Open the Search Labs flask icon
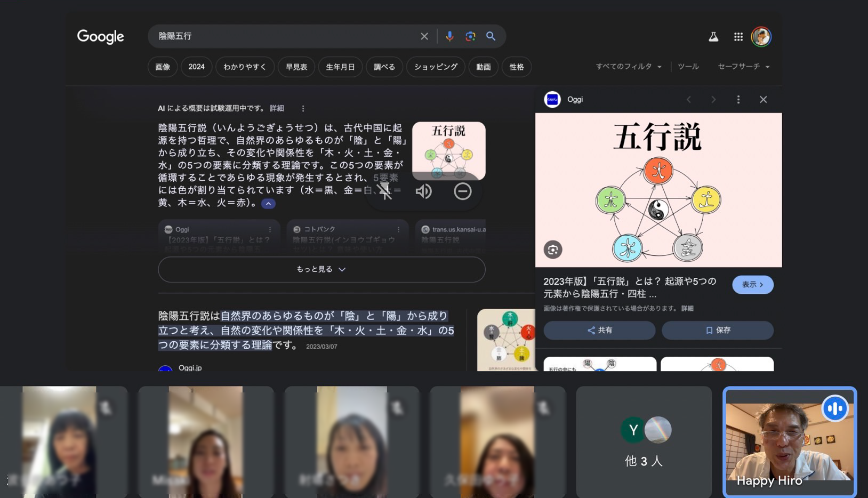868x498 pixels. 713,37
